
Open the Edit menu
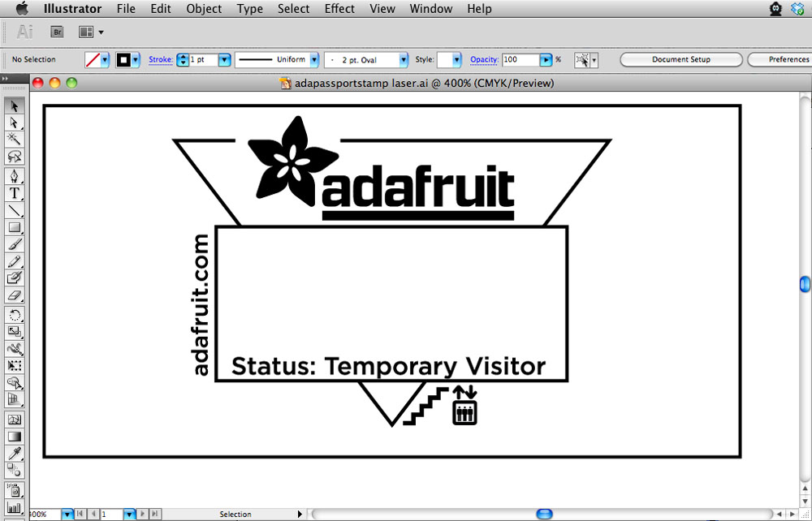coord(161,9)
